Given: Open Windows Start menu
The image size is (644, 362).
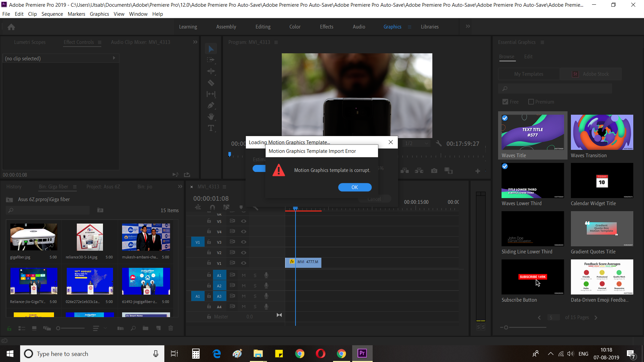Looking at the screenshot, I should pos(10,354).
